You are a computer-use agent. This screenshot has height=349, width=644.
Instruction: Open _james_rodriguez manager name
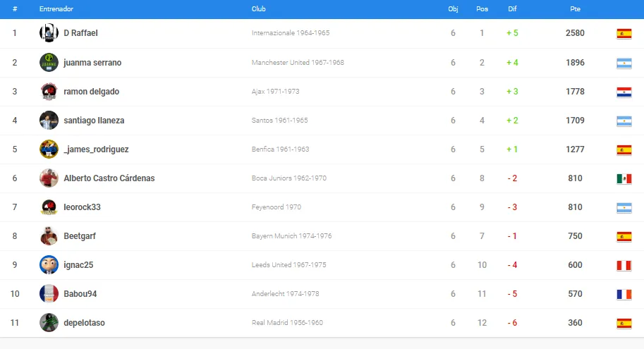point(96,149)
